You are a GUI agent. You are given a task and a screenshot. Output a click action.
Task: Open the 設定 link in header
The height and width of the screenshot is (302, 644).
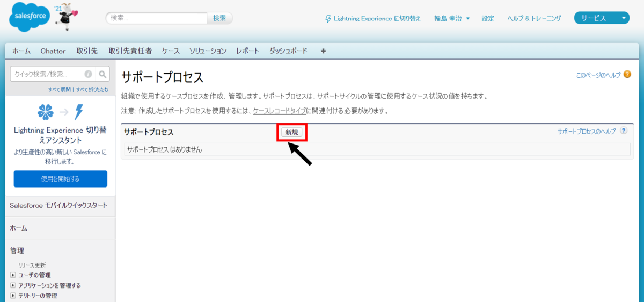pyautogui.click(x=488, y=18)
